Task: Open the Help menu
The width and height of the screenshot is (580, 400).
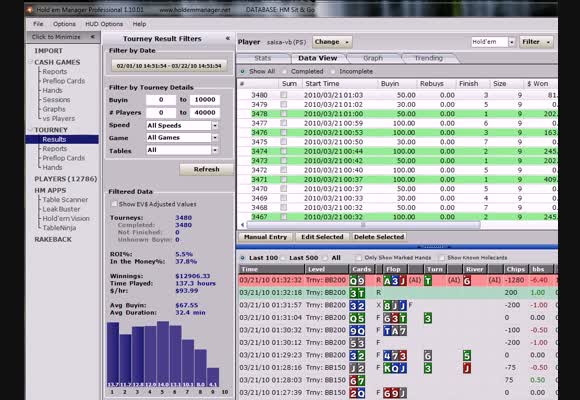Action: (x=139, y=24)
